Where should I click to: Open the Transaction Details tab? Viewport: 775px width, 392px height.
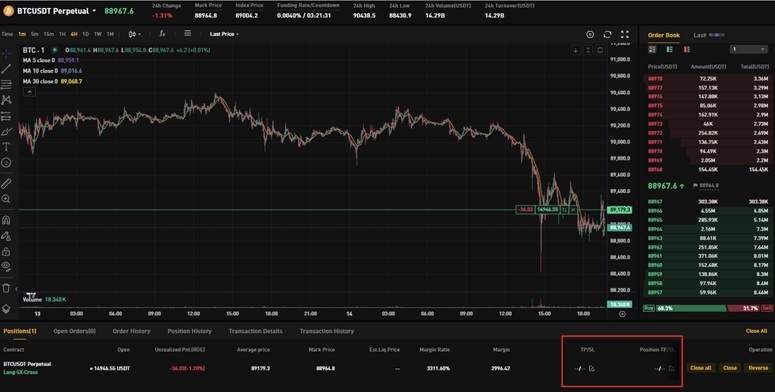point(256,331)
